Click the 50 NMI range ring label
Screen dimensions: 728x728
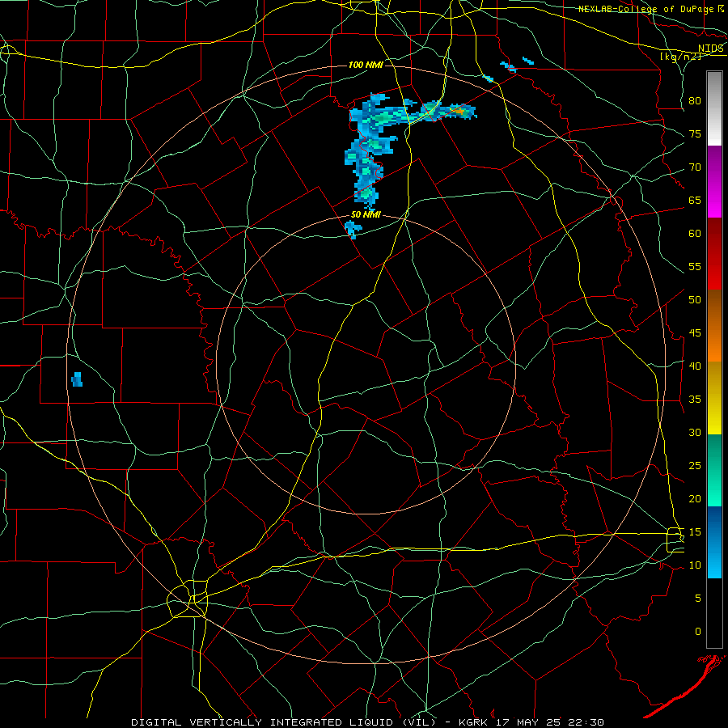click(366, 214)
